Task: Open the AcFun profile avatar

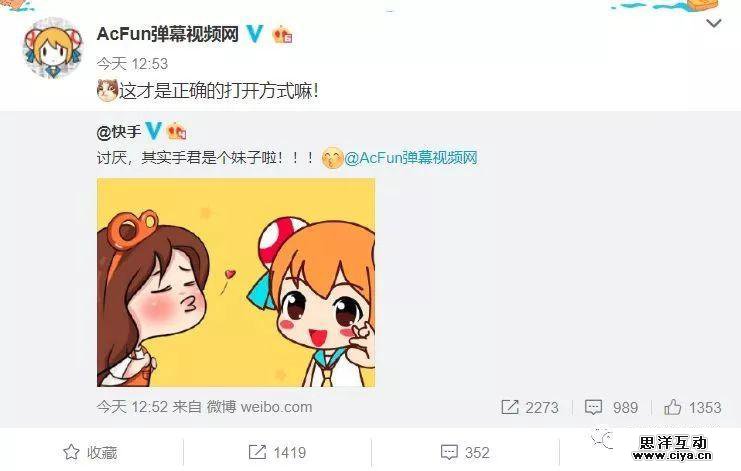Action: [53, 48]
